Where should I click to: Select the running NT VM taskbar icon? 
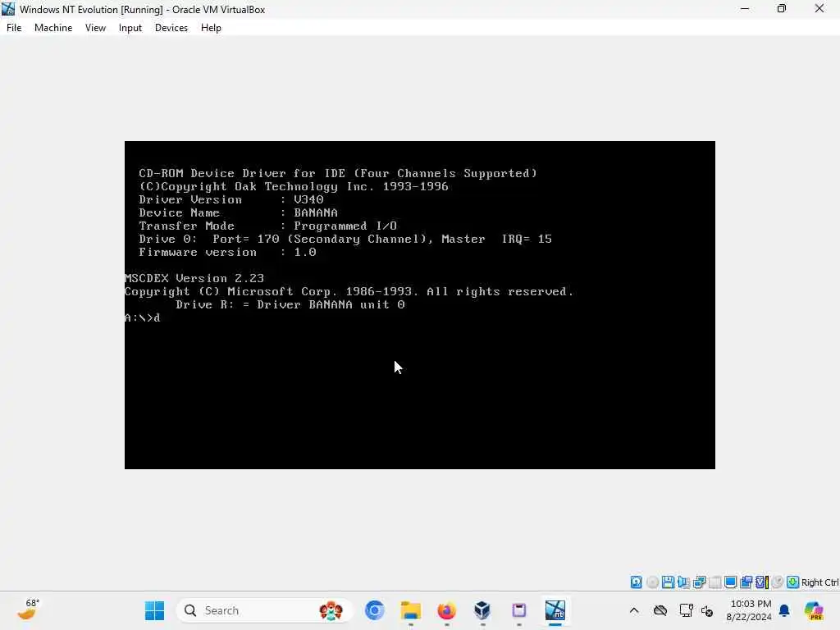click(555, 610)
